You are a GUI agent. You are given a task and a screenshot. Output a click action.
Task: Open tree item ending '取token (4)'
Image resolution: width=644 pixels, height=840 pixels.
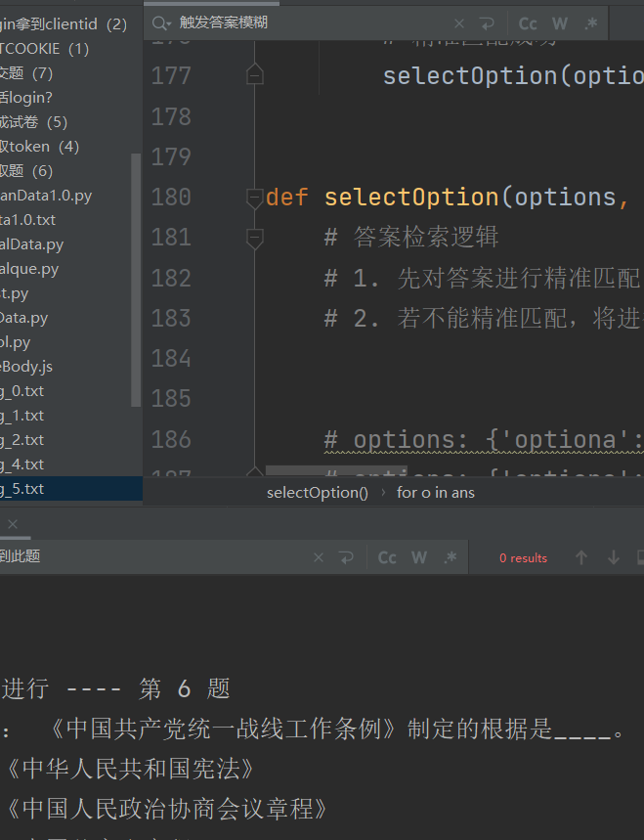40,147
